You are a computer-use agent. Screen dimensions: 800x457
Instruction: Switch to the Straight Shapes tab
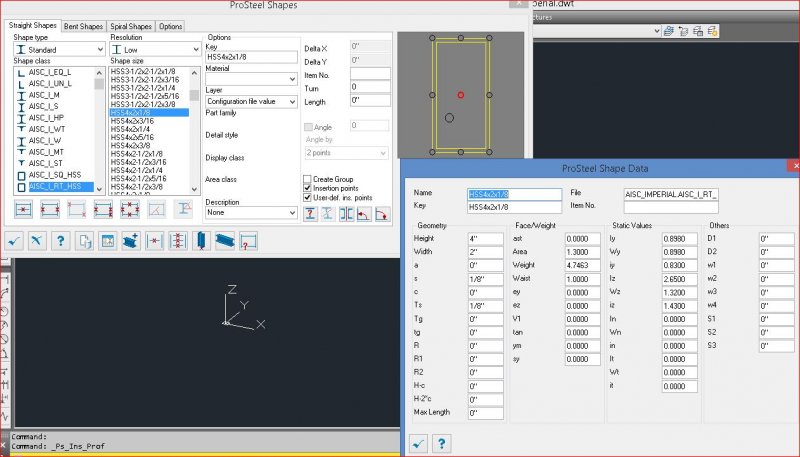[x=32, y=26]
